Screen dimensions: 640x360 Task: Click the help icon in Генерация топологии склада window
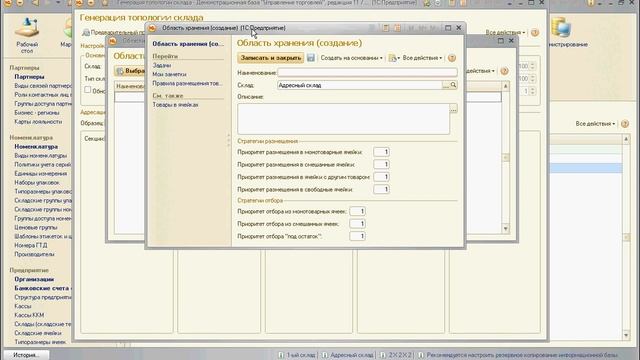point(535,32)
